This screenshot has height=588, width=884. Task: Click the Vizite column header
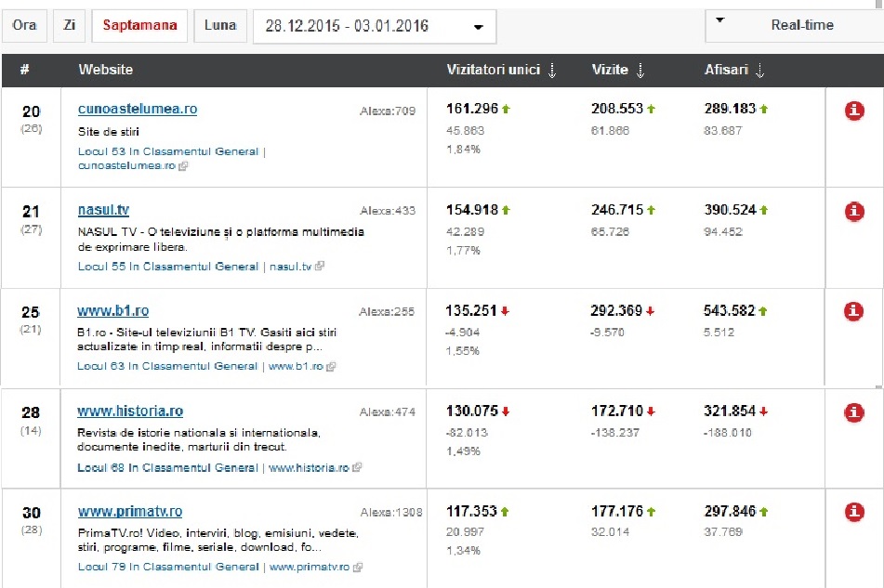tap(610, 70)
